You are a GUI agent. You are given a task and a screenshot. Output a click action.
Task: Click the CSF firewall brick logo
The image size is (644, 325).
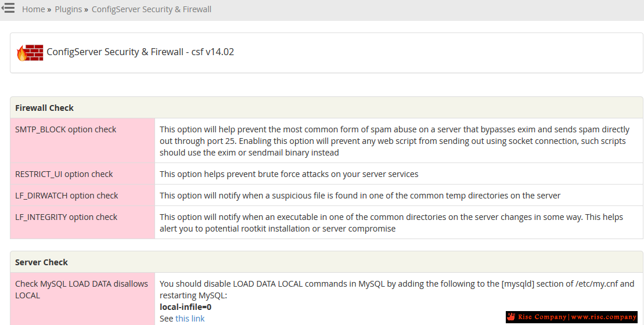[30, 53]
